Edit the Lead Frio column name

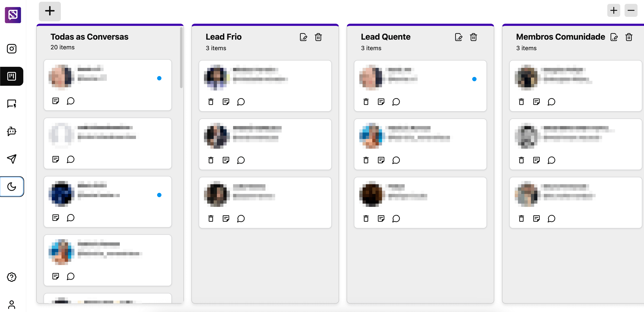click(303, 37)
